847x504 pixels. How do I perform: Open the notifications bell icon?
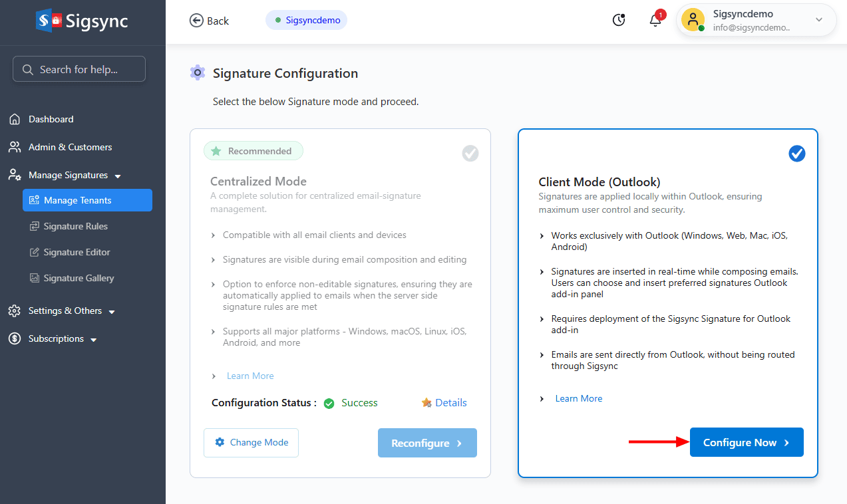point(655,20)
